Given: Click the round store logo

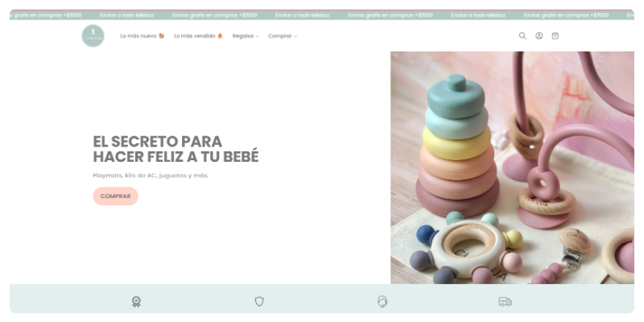Looking at the screenshot, I should click(93, 35).
